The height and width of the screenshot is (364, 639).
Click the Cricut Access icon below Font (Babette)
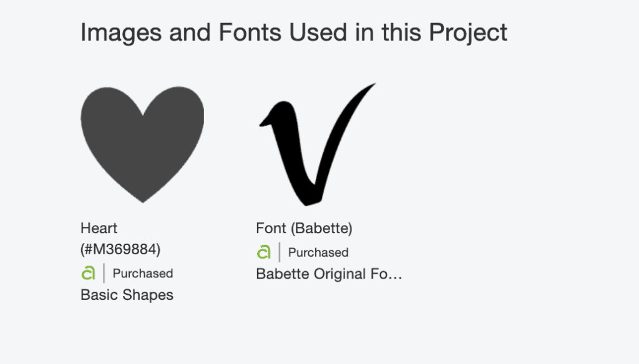pos(263,252)
